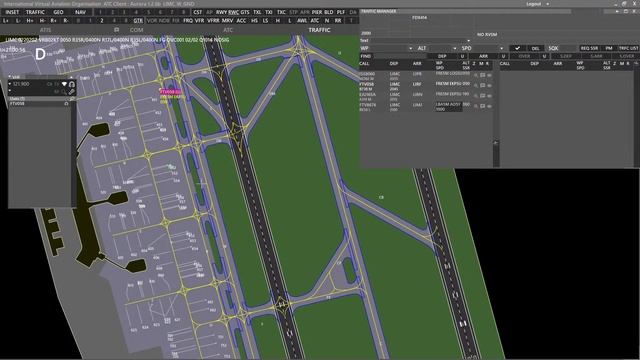
Task: Click the chat icon beside COM tab
Action: pyautogui.click(x=117, y=30)
